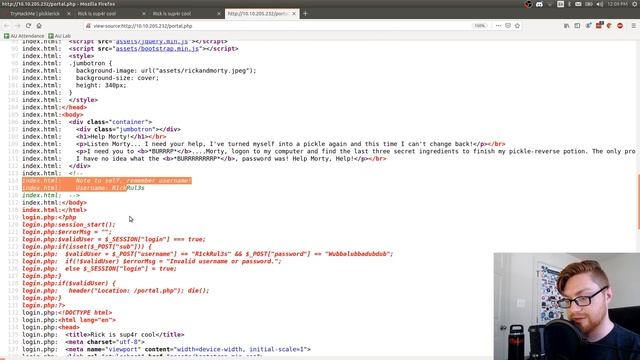Click the meta charset utf-8 line
The image size is (640, 360).
tap(83, 342)
